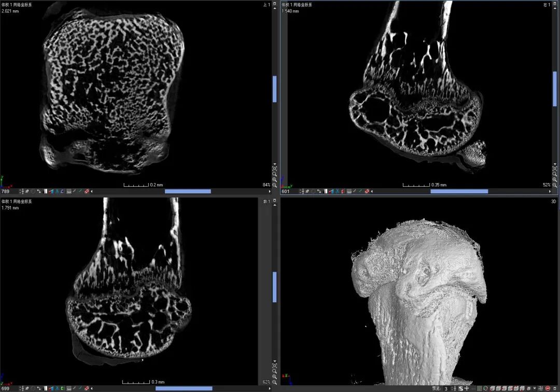Screen dimensions: 560x392
Task: Click the pin icon next to slice 789
Action: pyautogui.click(x=27, y=191)
